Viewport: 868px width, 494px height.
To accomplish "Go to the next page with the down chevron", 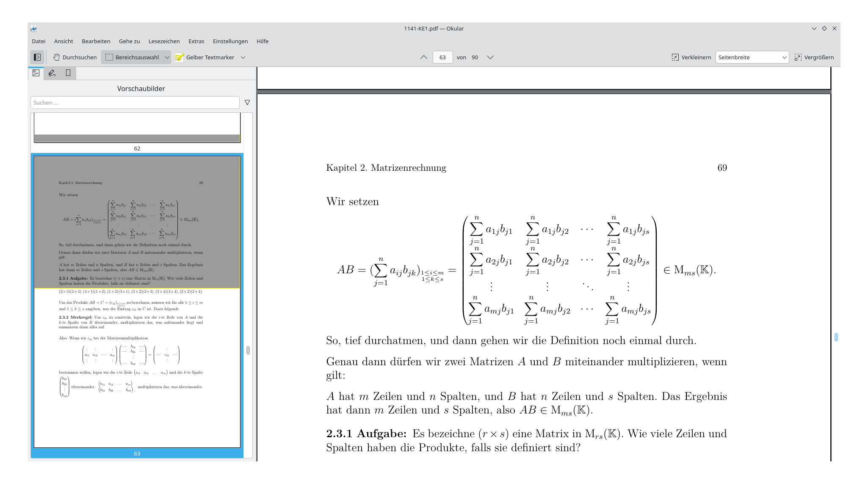I will coord(490,57).
